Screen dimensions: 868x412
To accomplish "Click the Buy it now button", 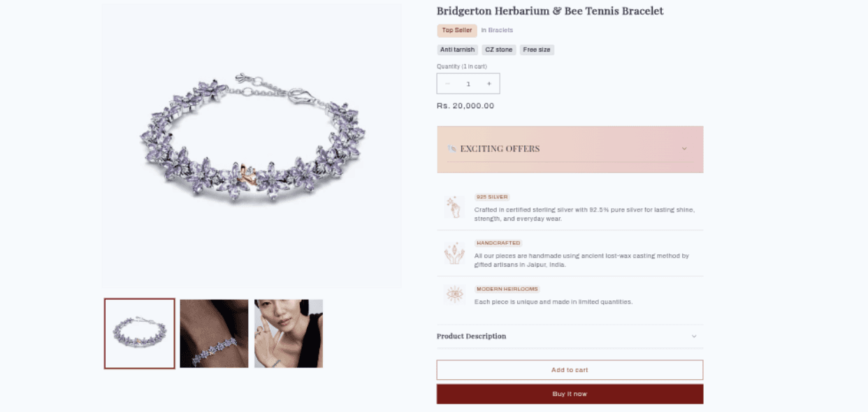I will pyautogui.click(x=570, y=394).
